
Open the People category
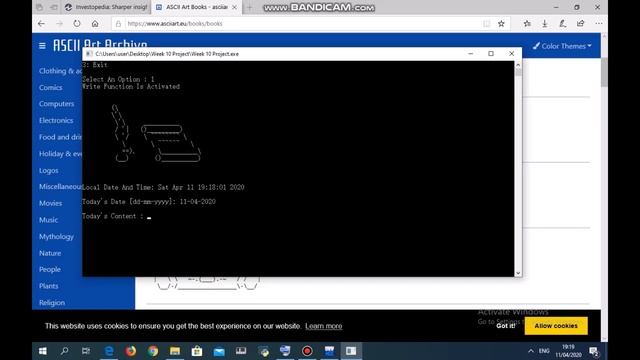[x=50, y=269]
